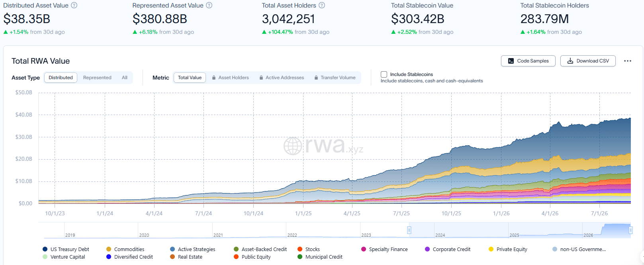
Task: Select the All asset type tab
Action: pos(125,78)
